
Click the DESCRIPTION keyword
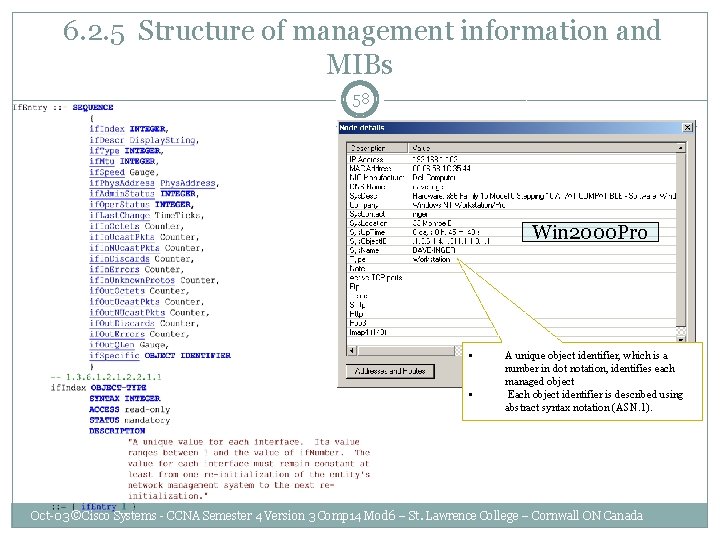117,431
